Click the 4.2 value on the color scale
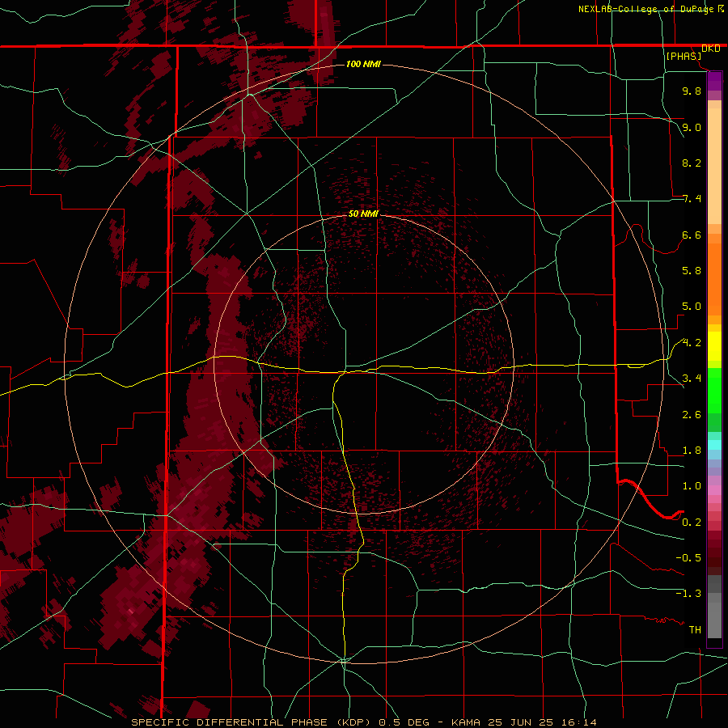The image size is (728, 728). click(x=692, y=343)
